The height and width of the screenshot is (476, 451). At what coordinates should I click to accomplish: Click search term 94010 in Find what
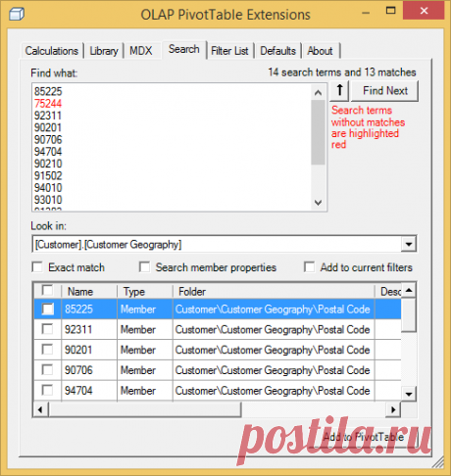click(48, 188)
